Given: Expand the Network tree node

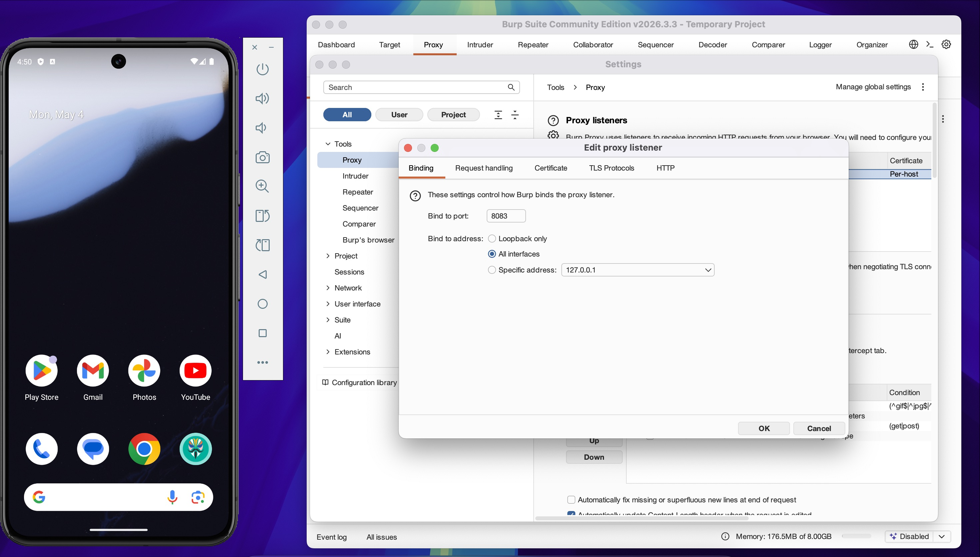Looking at the screenshot, I should tap(328, 288).
